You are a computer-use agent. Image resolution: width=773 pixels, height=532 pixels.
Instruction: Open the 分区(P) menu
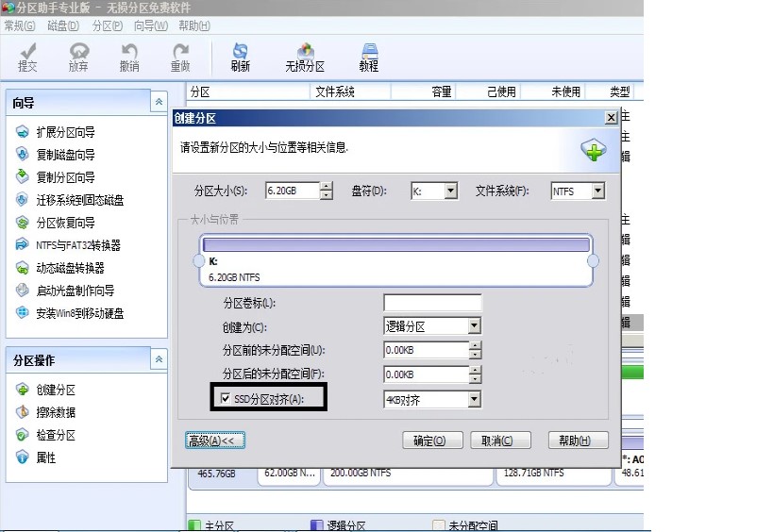pos(108,25)
